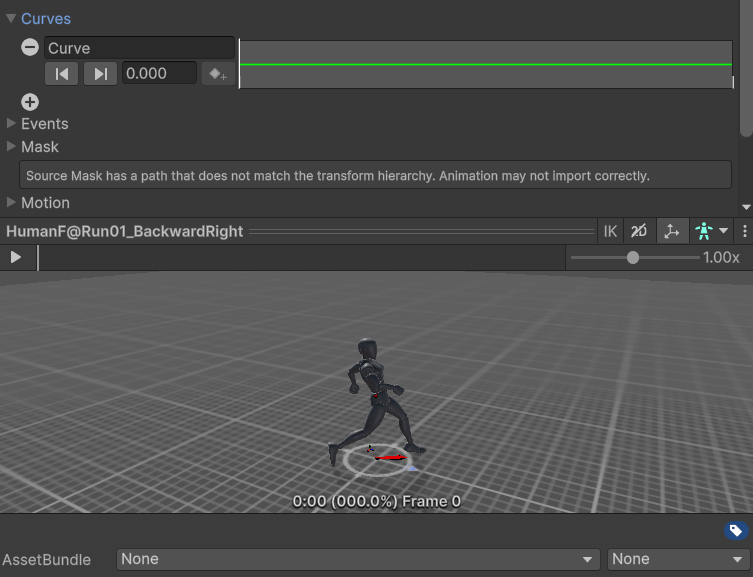Image resolution: width=753 pixels, height=577 pixels.
Task: Jump to the previous curve keyframe
Action: [61, 73]
